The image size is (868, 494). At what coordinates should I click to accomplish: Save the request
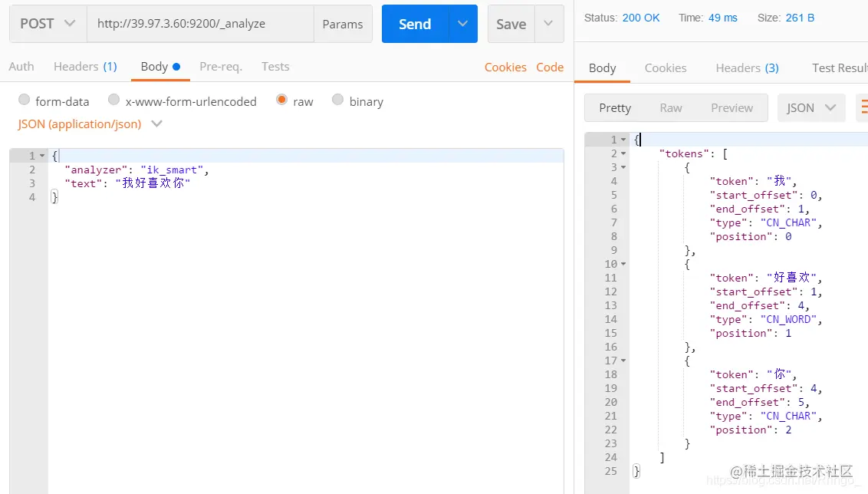pos(511,24)
